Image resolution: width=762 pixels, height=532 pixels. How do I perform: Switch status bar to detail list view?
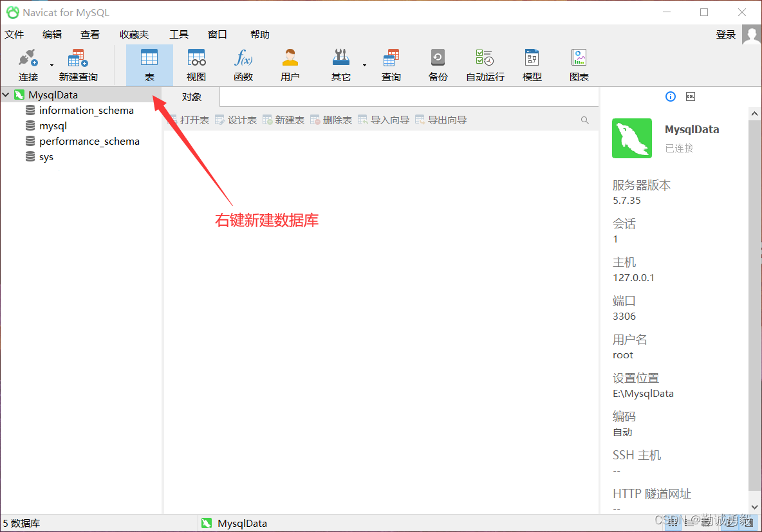point(690,523)
